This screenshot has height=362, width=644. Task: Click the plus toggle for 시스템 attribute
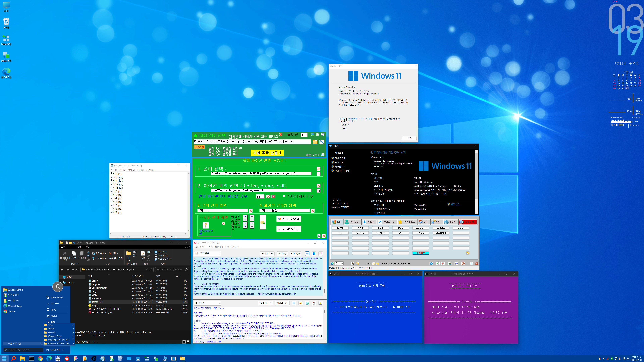[x=245, y=223]
